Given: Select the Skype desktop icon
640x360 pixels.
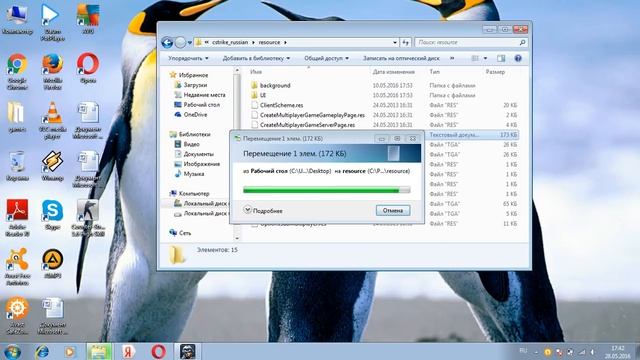Looking at the screenshot, I should point(52,215).
